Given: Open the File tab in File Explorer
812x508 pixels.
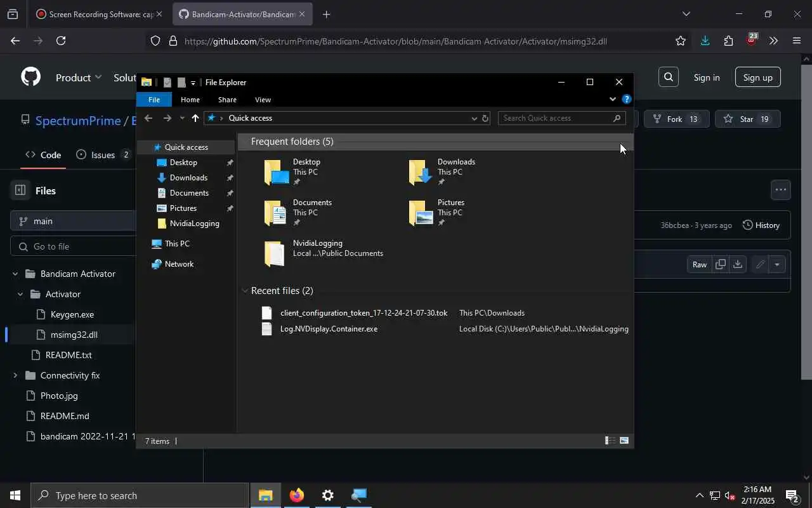Looking at the screenshot, I should click(x=154, y=100).
